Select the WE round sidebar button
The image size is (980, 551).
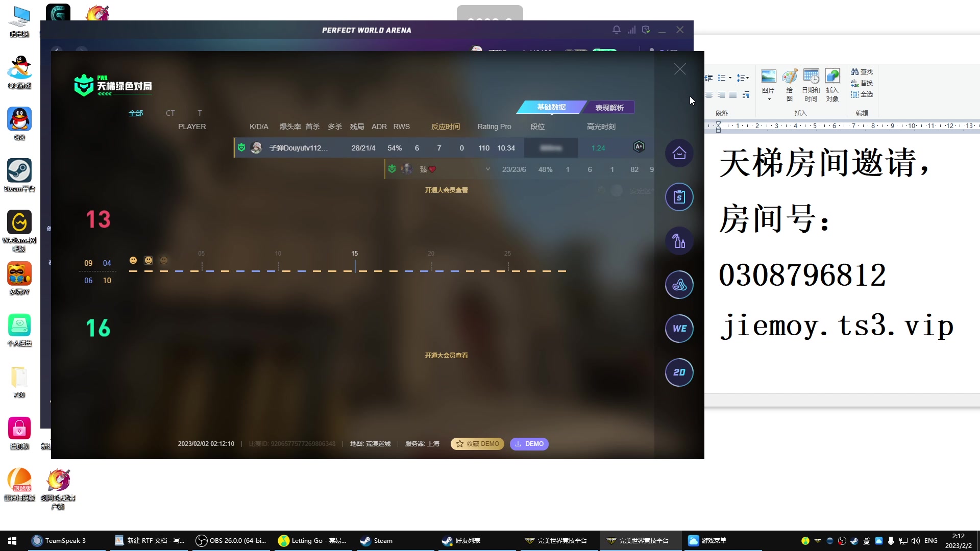(x=679, y=329)
